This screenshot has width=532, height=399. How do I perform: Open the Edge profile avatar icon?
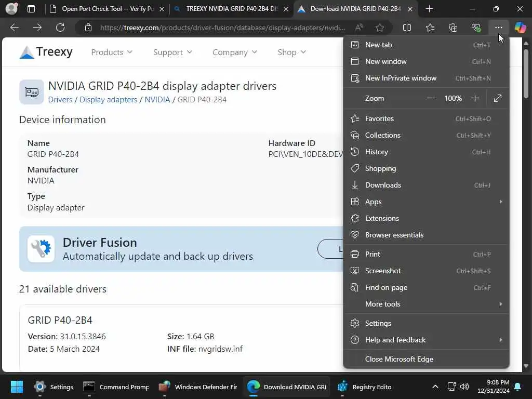pyautogui.click(x=11, y=8)
